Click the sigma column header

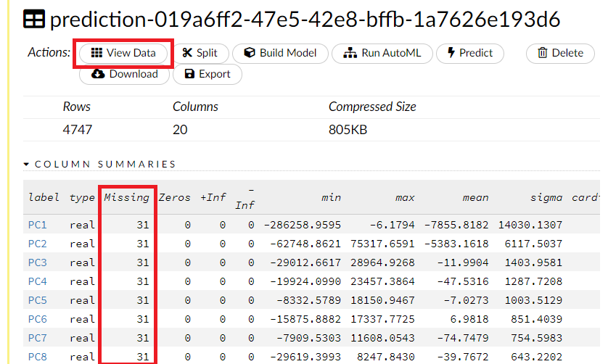coord(546,197)
